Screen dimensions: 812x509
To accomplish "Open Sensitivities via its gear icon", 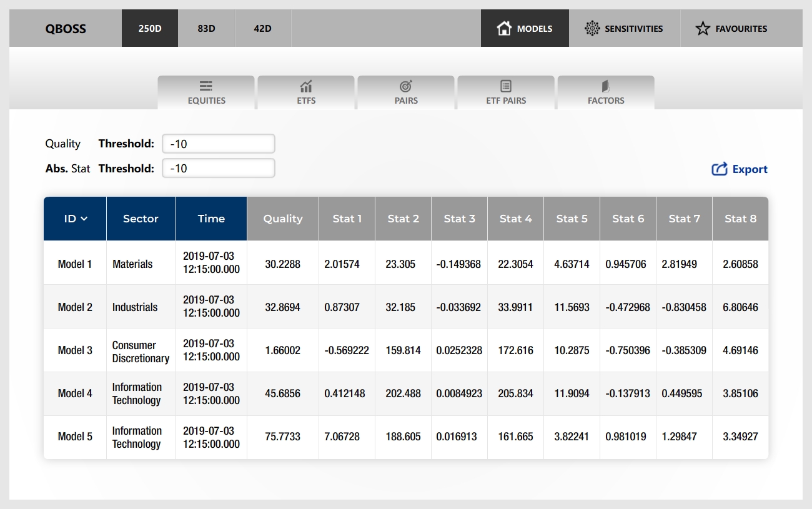I will (592, 29).
